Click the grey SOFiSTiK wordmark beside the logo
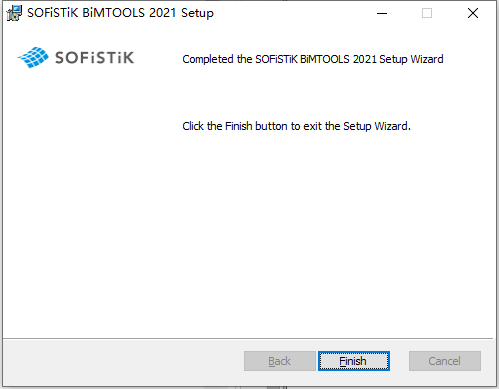 point(94,58)
